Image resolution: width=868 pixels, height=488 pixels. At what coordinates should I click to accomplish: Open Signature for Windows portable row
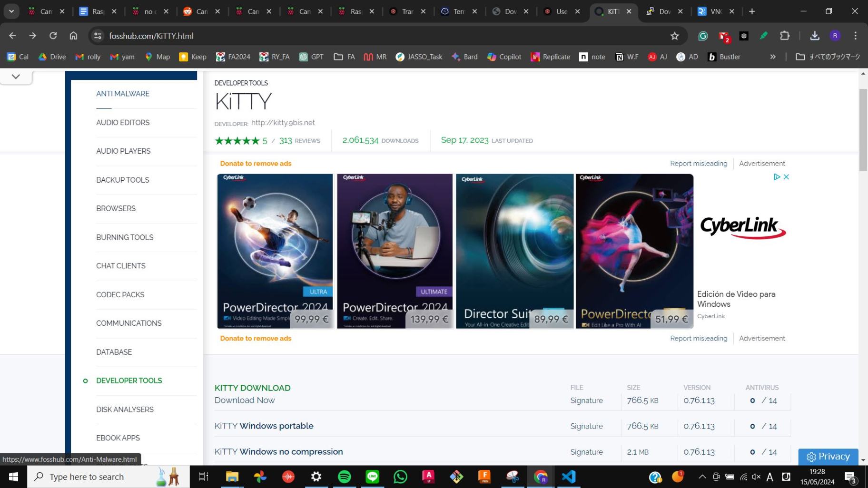(586, 426)
